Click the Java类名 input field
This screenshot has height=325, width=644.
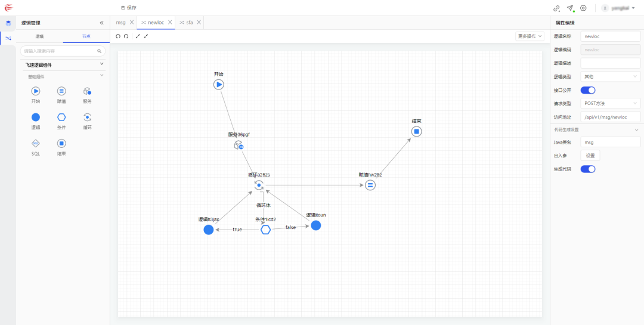[x=611, y=142]
